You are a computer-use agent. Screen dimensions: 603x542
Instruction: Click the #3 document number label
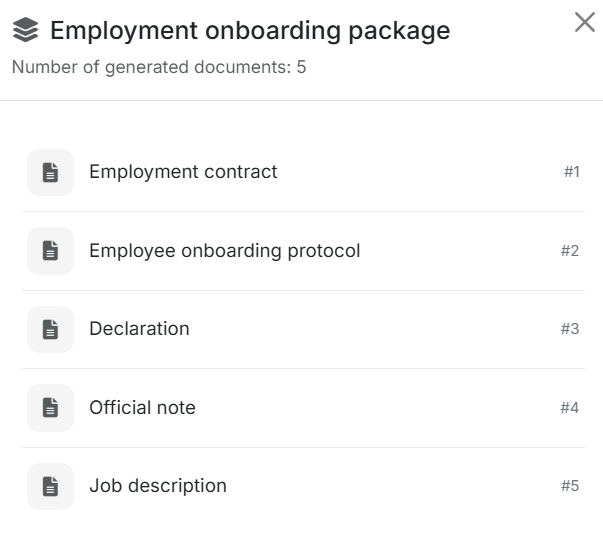[570, 329]
